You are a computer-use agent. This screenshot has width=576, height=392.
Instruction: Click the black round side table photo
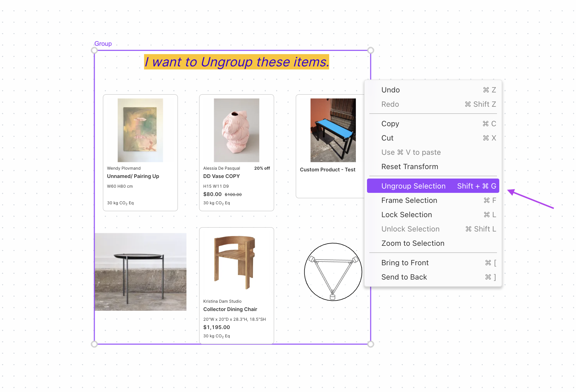click(x=141, y=272)
